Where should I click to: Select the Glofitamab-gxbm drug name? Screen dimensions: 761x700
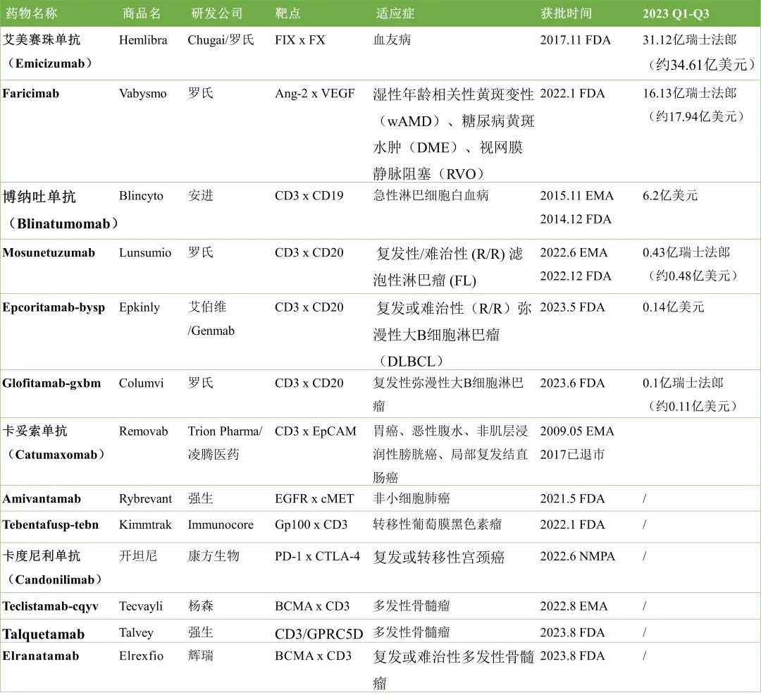tap(51, 383)
